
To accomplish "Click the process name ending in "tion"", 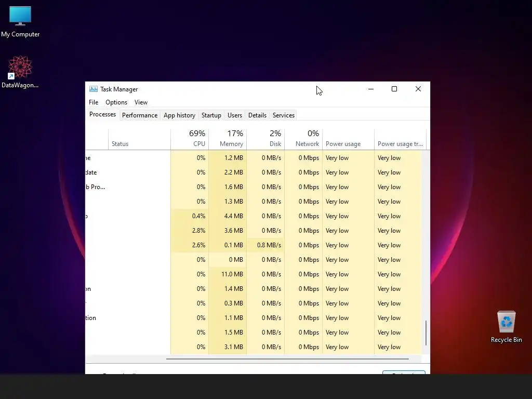I will tap(91, 318).
